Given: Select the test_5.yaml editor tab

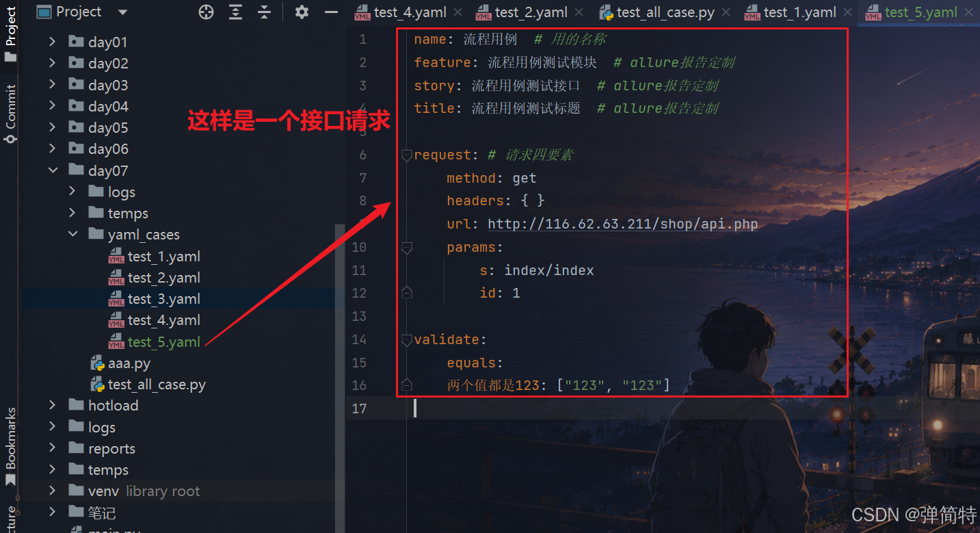Looking at the screenshot, I should [921, 12].
